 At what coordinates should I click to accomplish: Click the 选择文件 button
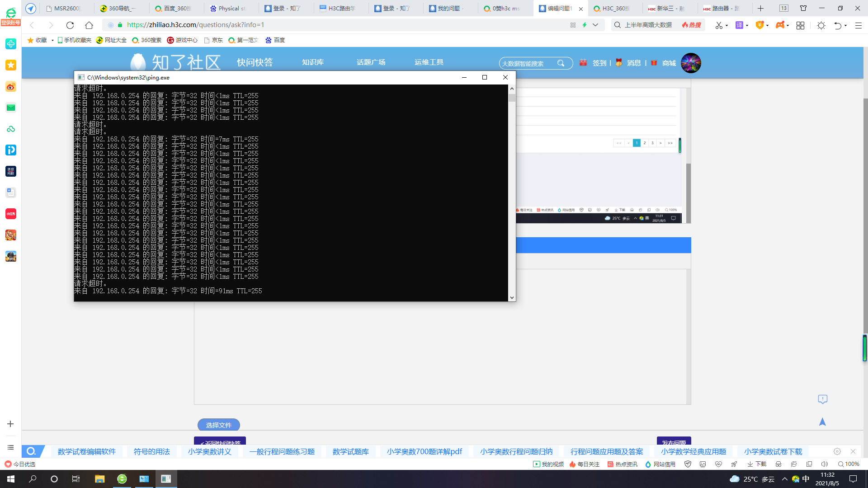218,425
